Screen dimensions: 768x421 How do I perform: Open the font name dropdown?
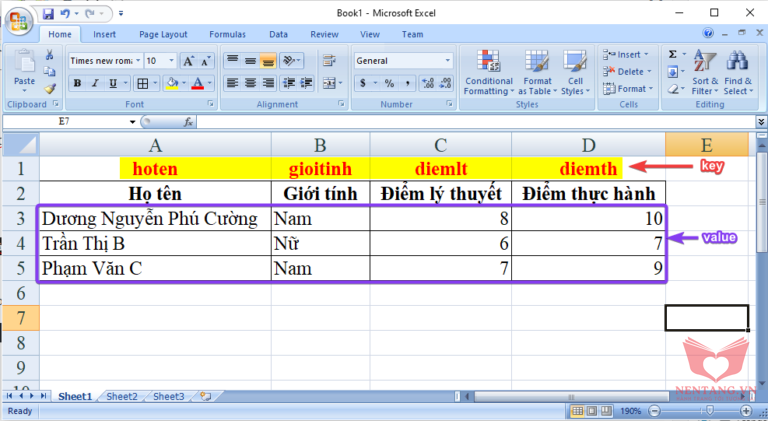tap(138, 60)
